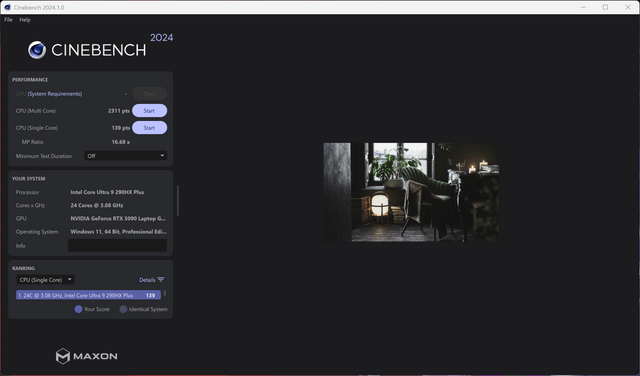Click the PERFORMANCE section heading

30,80
